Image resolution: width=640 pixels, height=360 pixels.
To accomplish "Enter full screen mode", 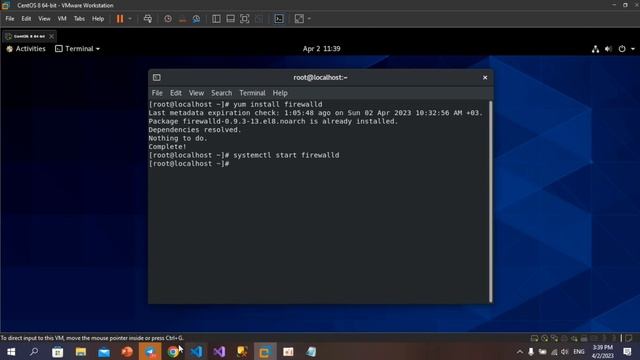I will 244,19.
